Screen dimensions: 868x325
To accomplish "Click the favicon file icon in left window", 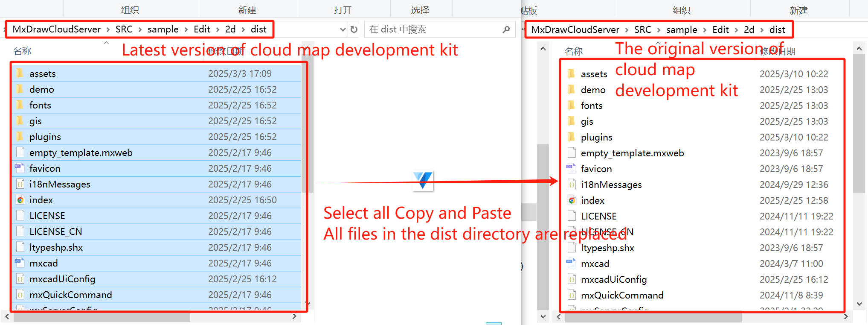I will click(20, 168).
